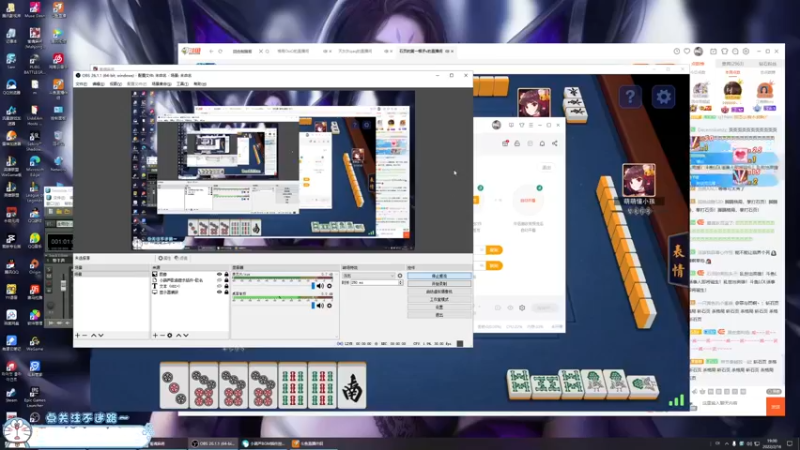The image size is (800, 450).
Task: Open Steam desktop shortcut
Action: pos(11,394)
